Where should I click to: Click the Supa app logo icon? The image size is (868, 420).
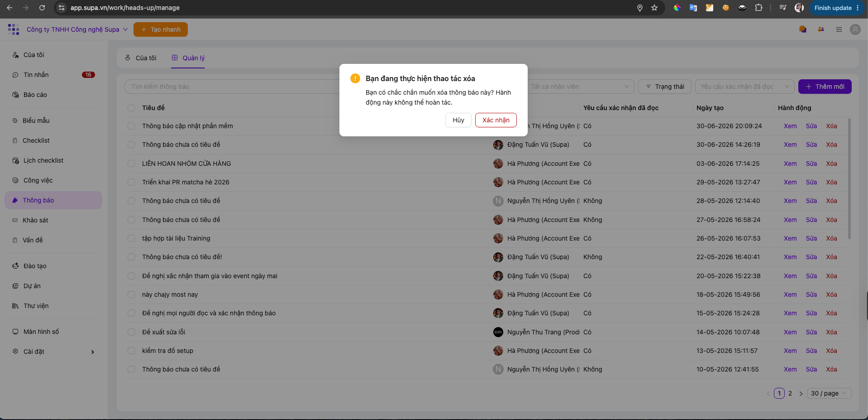pyautogui.click(x=14, y=29)
